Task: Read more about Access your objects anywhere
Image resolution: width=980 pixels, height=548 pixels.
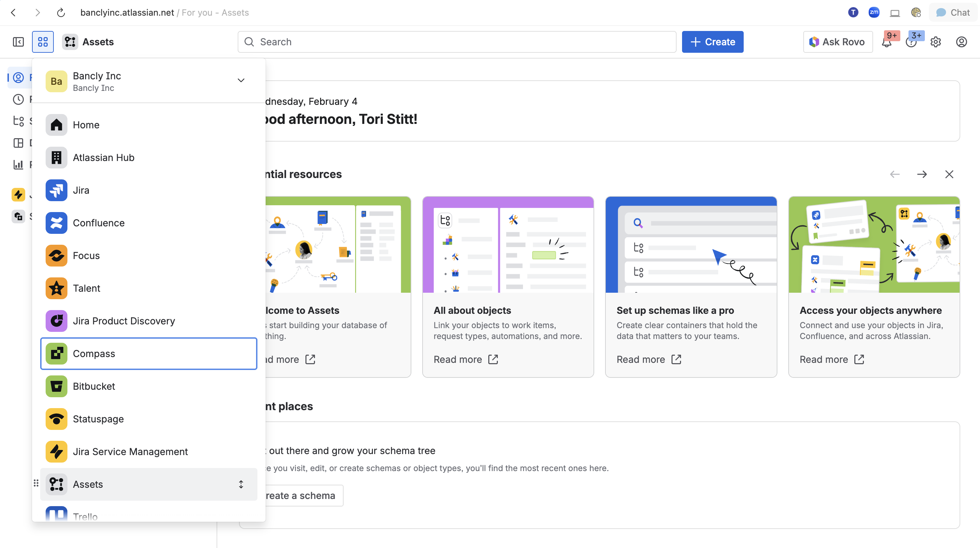Action: coord(832,359)
